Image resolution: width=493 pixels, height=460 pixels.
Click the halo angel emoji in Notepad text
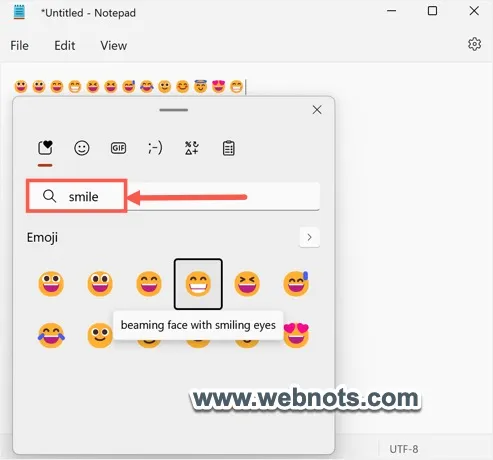point(201,86)
